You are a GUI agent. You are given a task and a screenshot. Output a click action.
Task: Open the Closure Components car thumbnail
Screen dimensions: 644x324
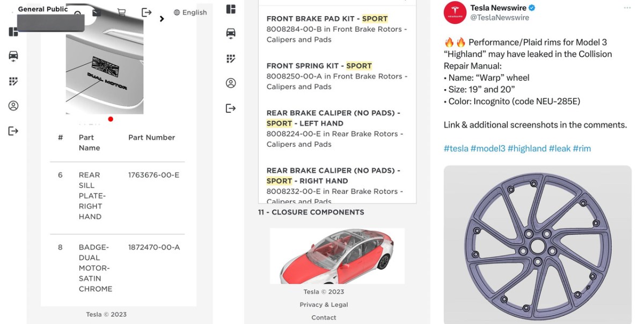tap(337, 256)
